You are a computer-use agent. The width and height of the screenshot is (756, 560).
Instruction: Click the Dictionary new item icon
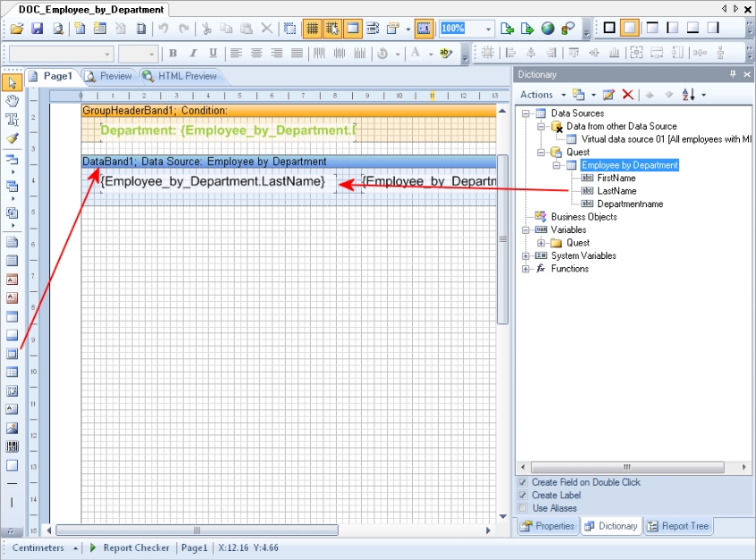(578, 95)
